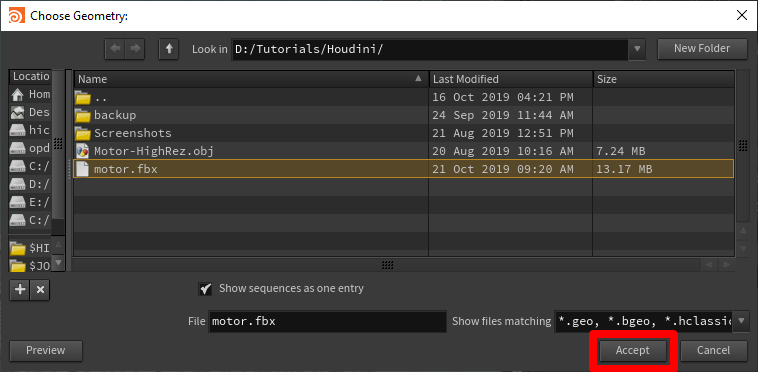Click the Show files matching pattern field
Screen dimensions: 758x372
click(643, 321)
